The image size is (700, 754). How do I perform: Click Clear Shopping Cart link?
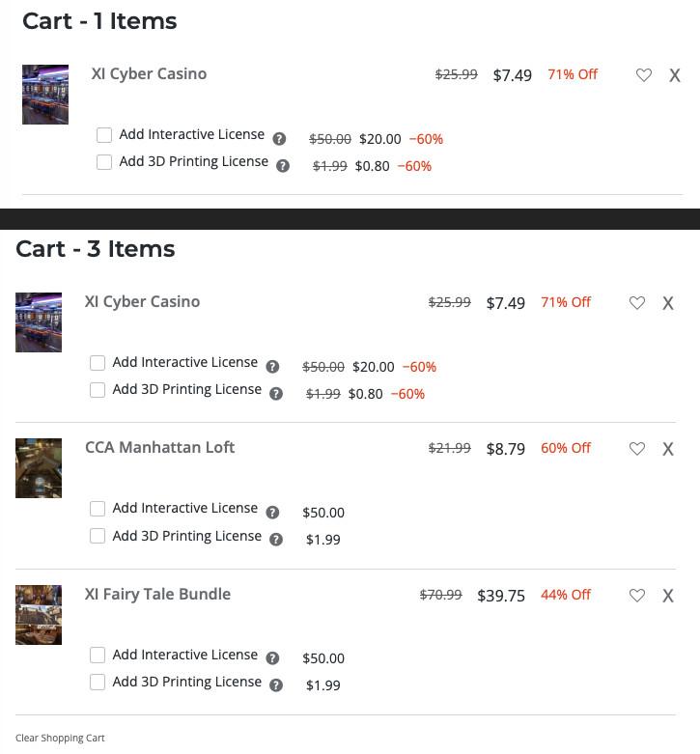pyautogui.click(x=60, y=738)
